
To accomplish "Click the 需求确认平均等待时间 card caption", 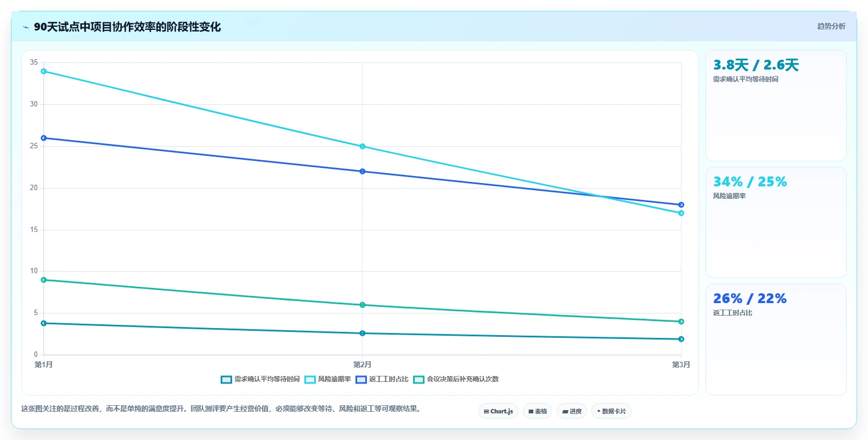I will [x=746, y=79].
